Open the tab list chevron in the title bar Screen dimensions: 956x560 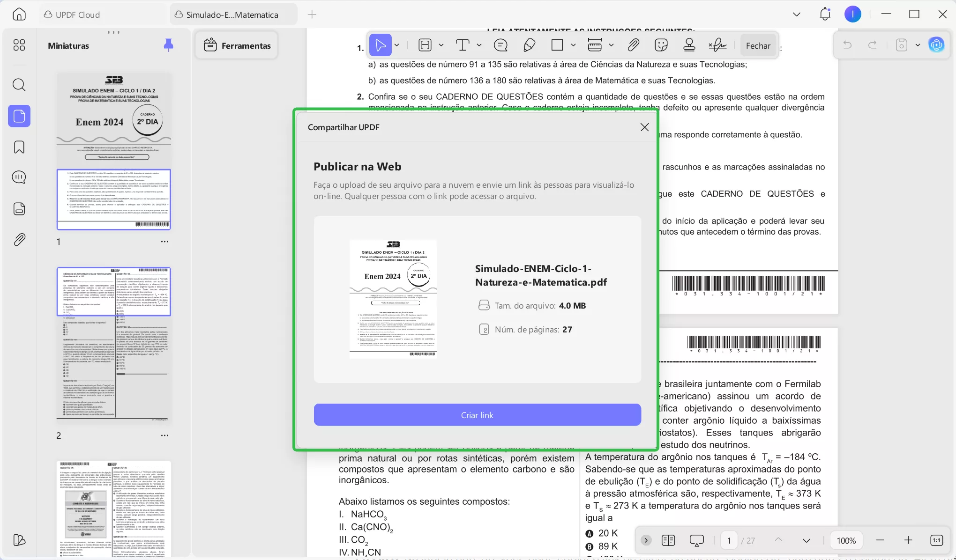coord(796,15)
